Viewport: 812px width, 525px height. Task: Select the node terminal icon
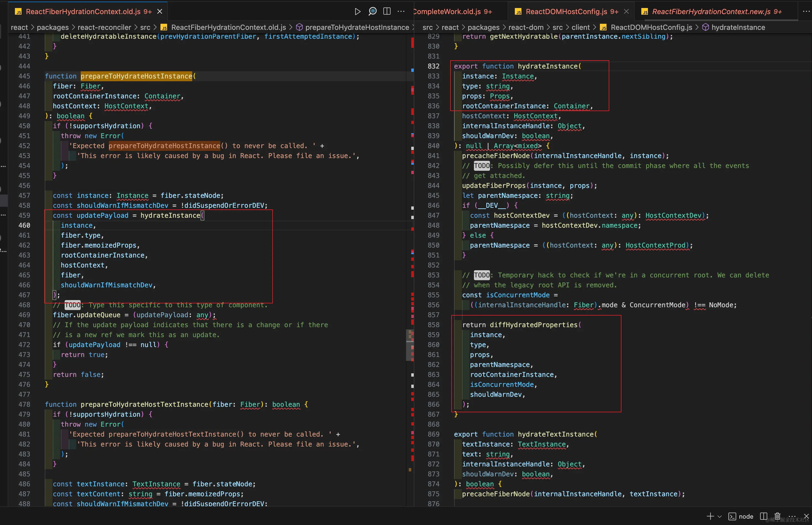(732, 516)
